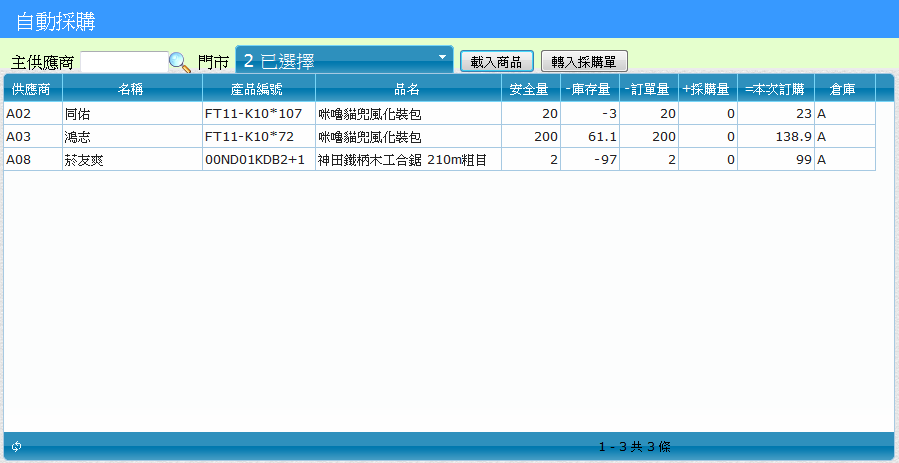Click the 主供應商 input field
The image size is (899, 463).
(x=123, y=62)
